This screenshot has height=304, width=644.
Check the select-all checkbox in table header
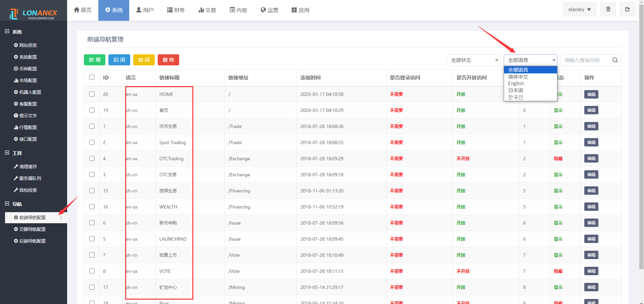coord(92,77)
